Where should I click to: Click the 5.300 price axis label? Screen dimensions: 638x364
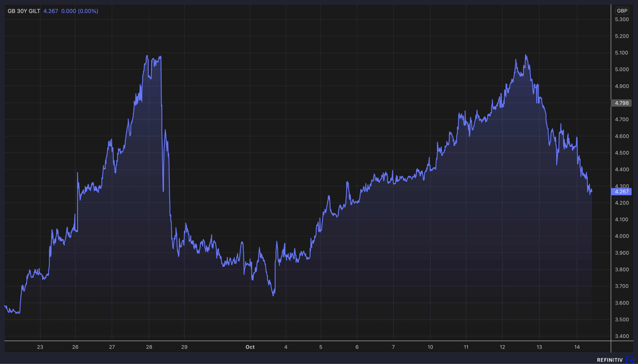[x=622, y=20]
